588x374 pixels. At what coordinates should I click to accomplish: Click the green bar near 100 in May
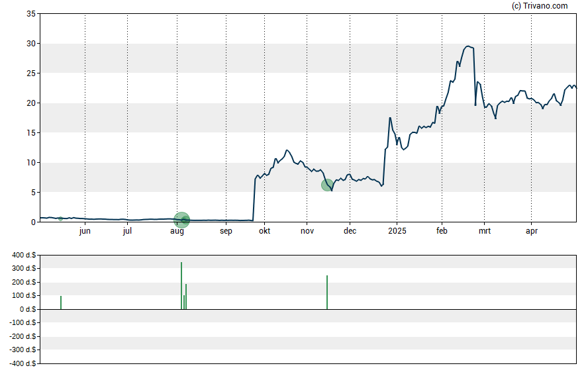coord(61,303)
